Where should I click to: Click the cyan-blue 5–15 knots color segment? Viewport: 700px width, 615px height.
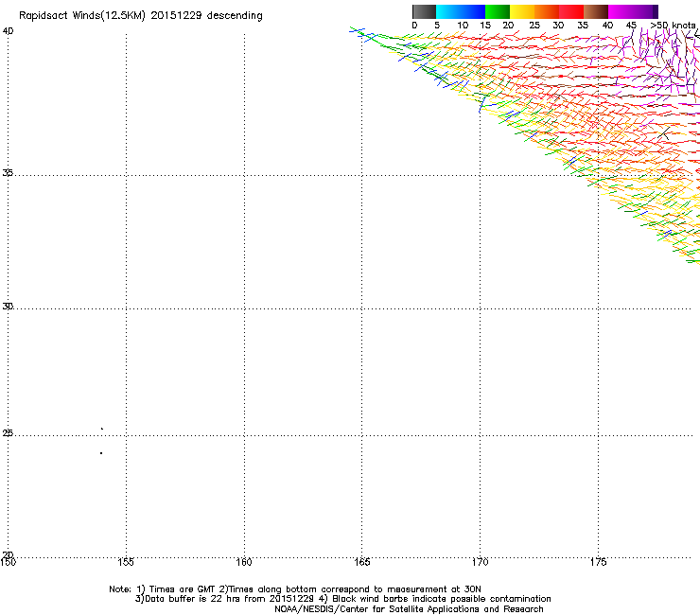461,11
